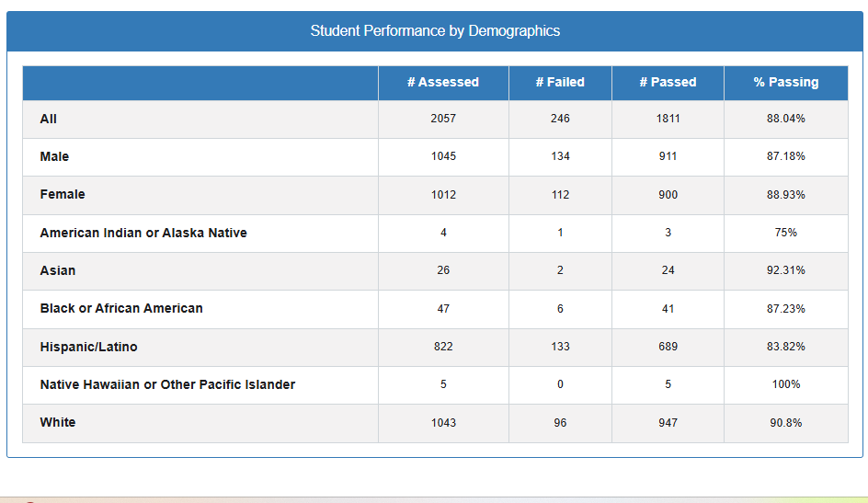Click the 947 passed value for White

[668, 423]
